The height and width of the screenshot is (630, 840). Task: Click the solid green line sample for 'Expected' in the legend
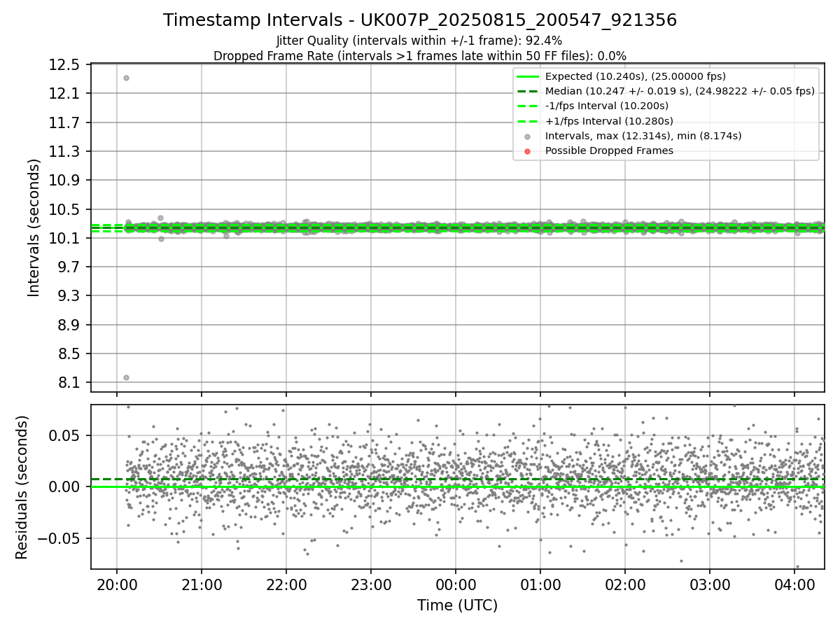point(528,76)
